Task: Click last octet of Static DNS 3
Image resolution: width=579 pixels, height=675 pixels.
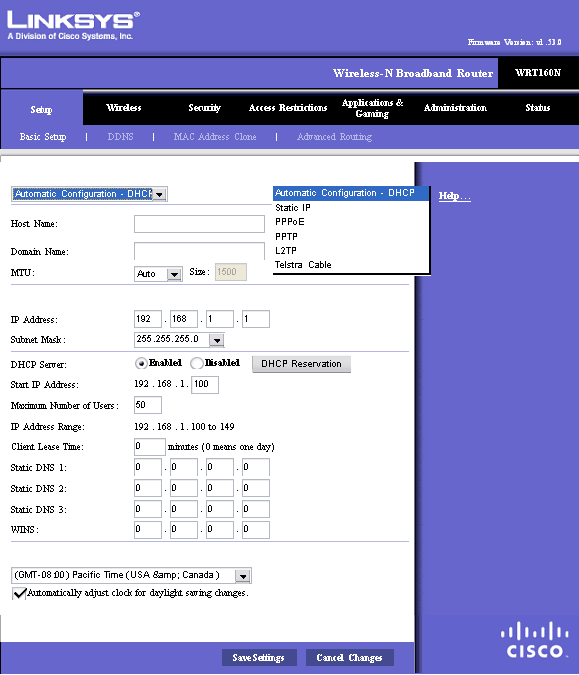Action: [256, 509]
